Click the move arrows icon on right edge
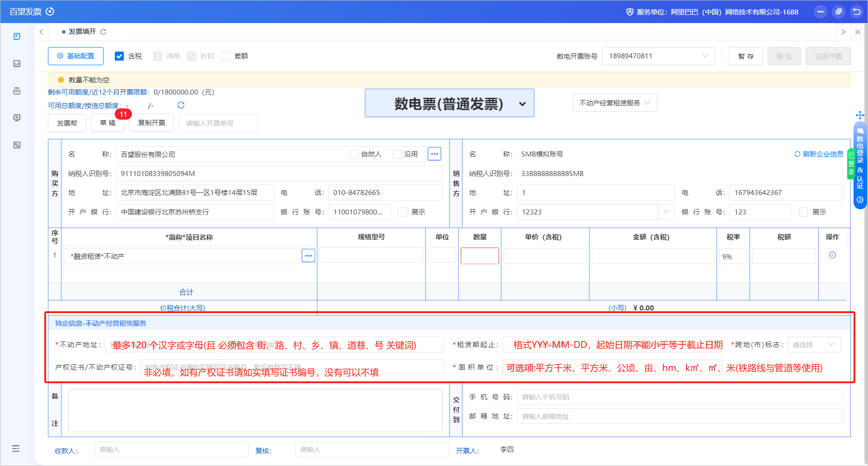868x466 pixels. click(860, 115)
